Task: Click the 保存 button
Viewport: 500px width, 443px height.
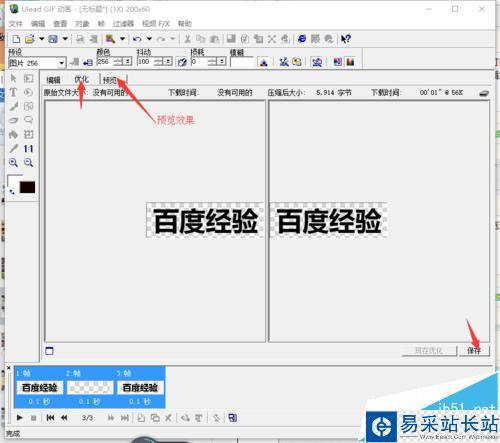Action: (474, 351)
